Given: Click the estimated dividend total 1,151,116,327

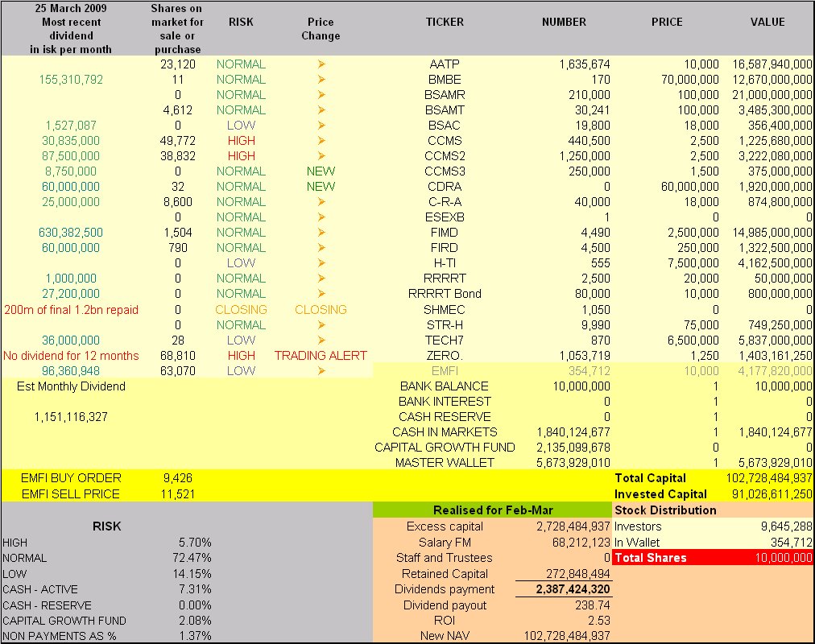Looking at the screenshot, I should click(x=71, y=417).
